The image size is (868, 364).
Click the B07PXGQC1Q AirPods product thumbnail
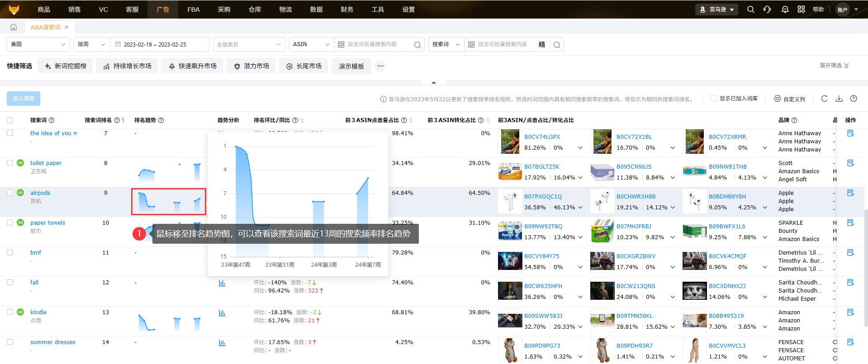510,201
